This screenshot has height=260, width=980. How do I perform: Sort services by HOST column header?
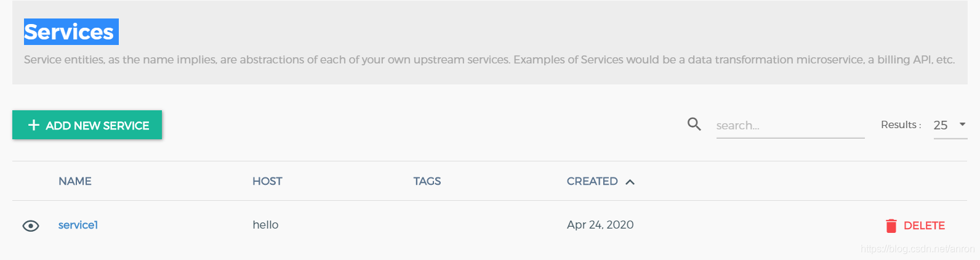pos(267,181)
